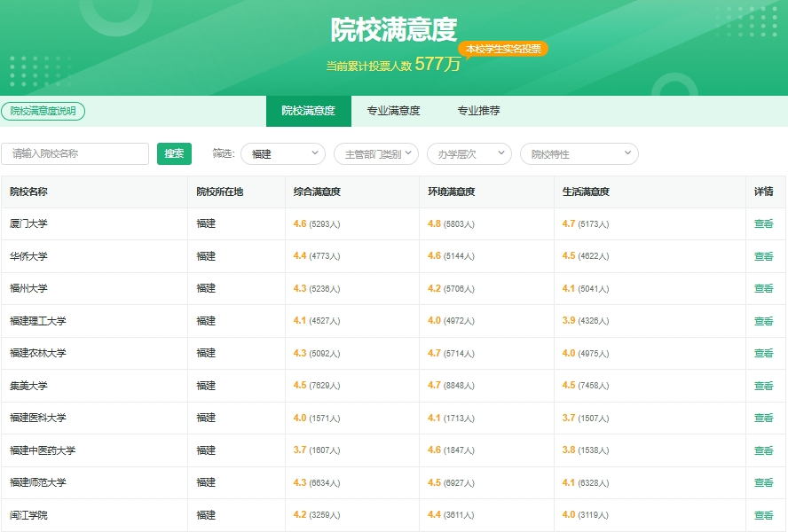View details link for 福州大学
Screen dimensions: 788x532
pyautogui.click(x=764, y=289)
